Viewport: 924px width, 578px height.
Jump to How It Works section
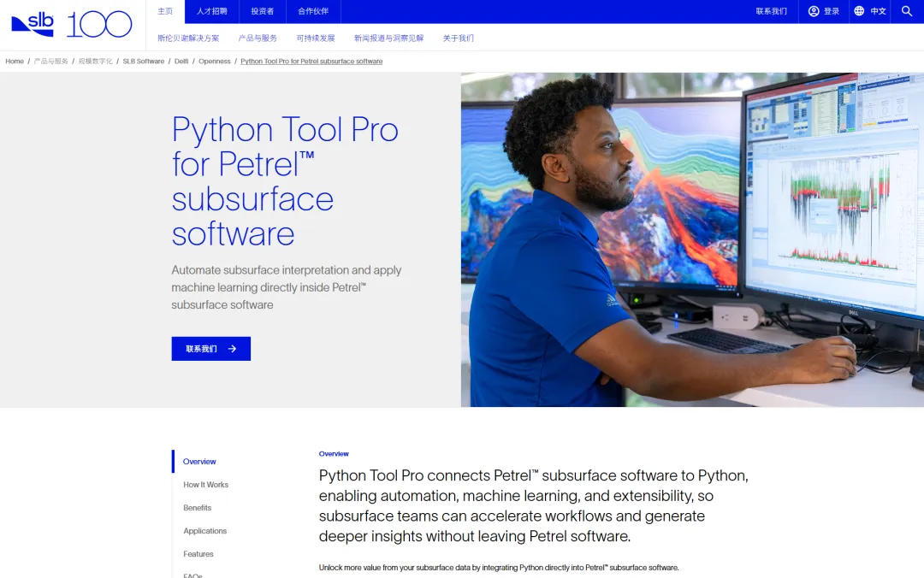(x=205, y=484)
